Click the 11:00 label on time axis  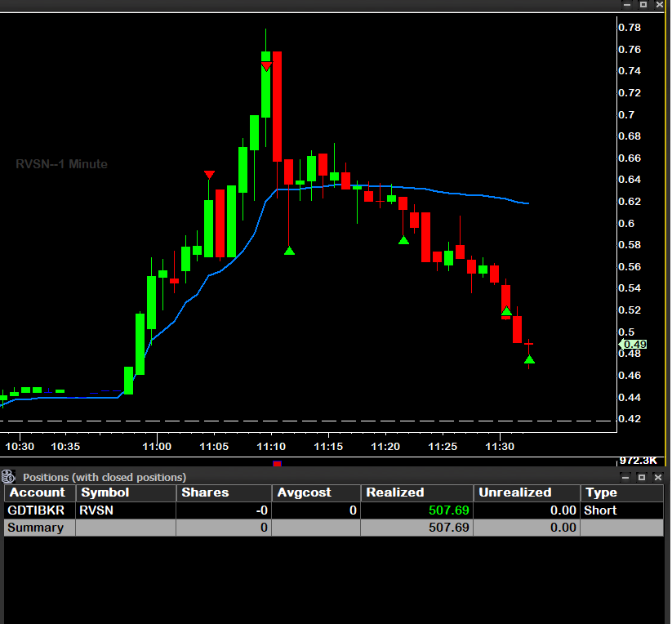(x=157, y=447)
